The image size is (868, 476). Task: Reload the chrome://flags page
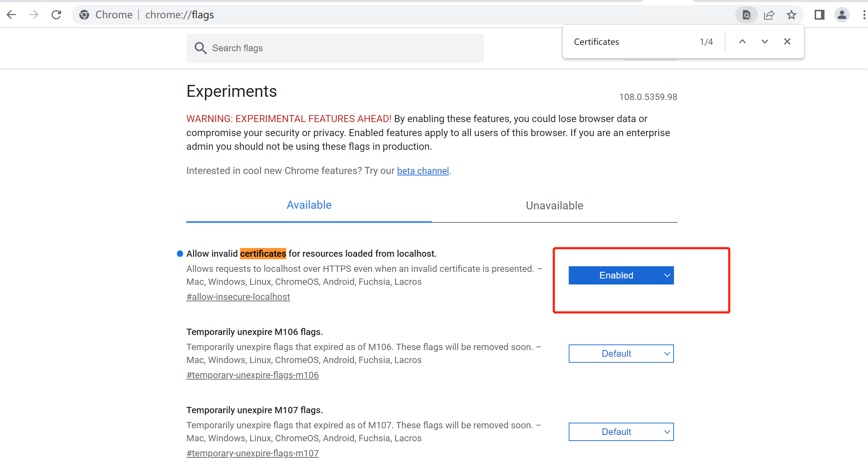56,15
